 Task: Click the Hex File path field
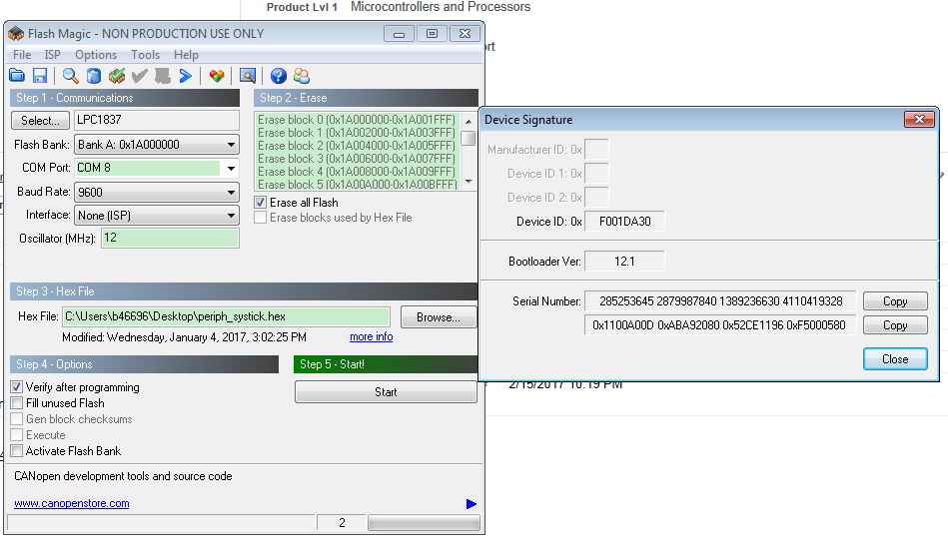click(x=226, y=316)
